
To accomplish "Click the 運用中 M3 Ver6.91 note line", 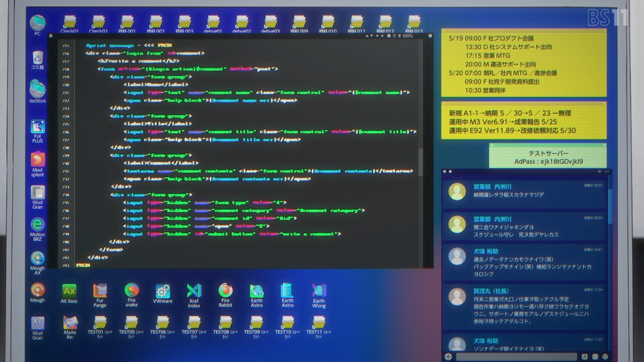I will click(x=503, y=122).
